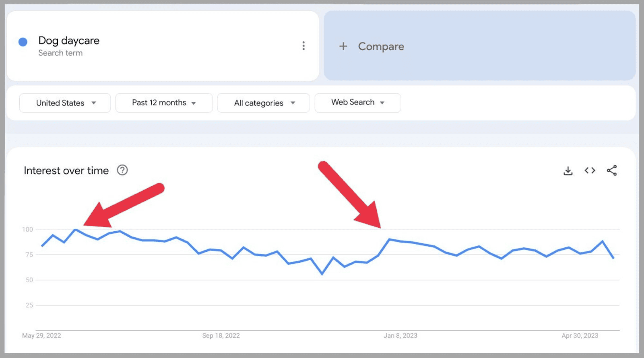Add a comparison term via the plus icon
The width and height of the screenshot is (644, 358).
[x=343, y=46]
